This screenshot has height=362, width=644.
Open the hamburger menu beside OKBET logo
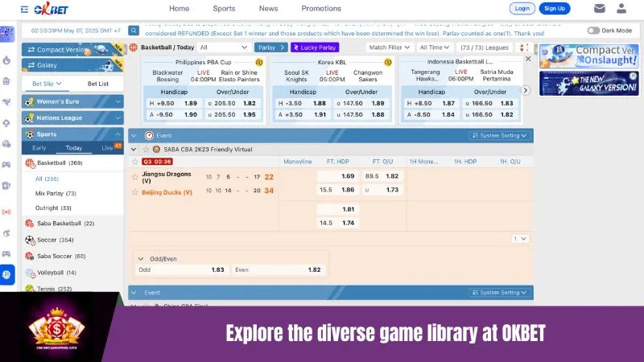(25, 9)
